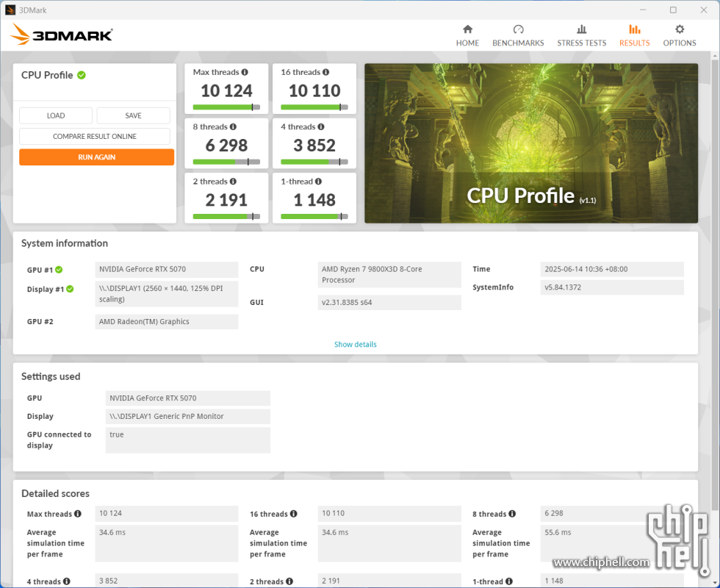Click the info icon on the 4 threads score card
The image size is (720, 588).
[321, 126]
